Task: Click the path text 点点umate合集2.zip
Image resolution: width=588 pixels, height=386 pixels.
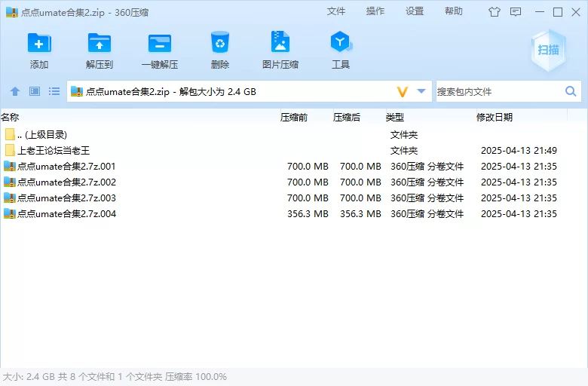Action: point(127,91)
